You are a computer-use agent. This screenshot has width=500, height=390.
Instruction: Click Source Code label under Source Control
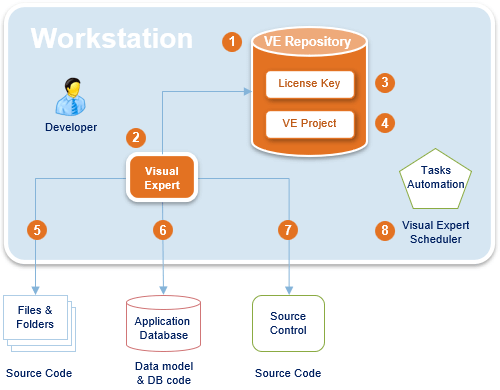pos(288,373)
